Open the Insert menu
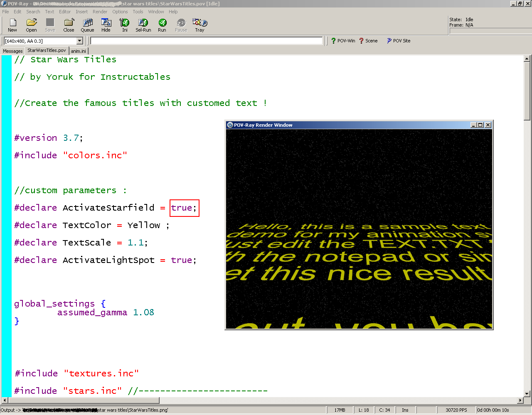This screenshot has width=532, height=415. pos(81,12)
